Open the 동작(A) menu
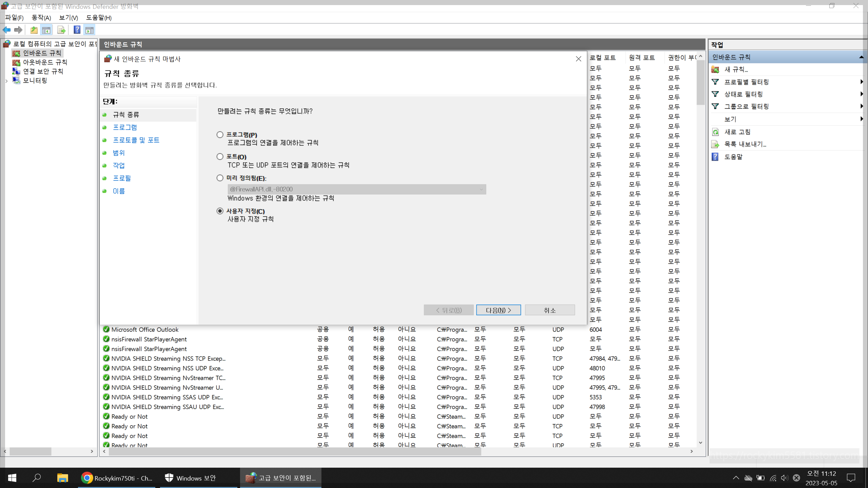The image size is (868, 488). pyautogui.click(x=41, y=18)
